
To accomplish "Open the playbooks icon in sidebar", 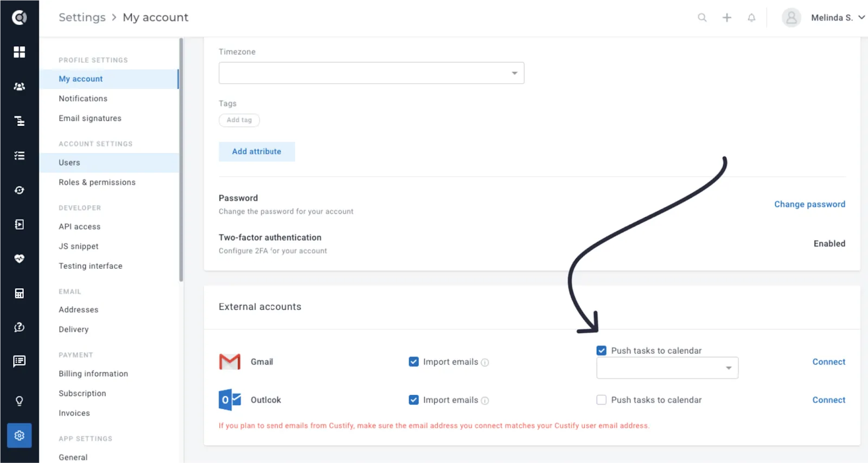I will click(20, 225).
